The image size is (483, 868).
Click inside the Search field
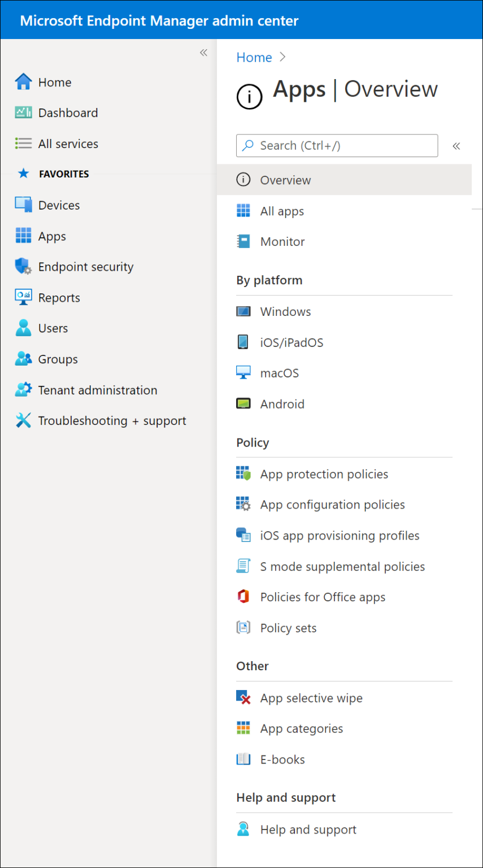tap(337, 146)
